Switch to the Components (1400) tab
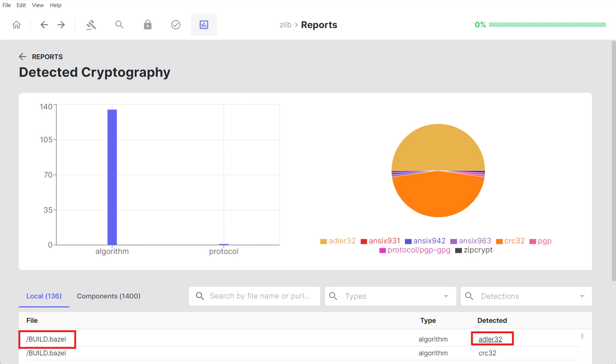The image size is (616, 364). (x=109, y=296)
